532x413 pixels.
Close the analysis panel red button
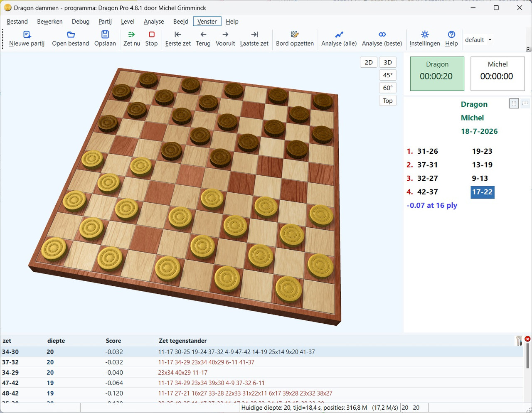(x=527, y=339)
